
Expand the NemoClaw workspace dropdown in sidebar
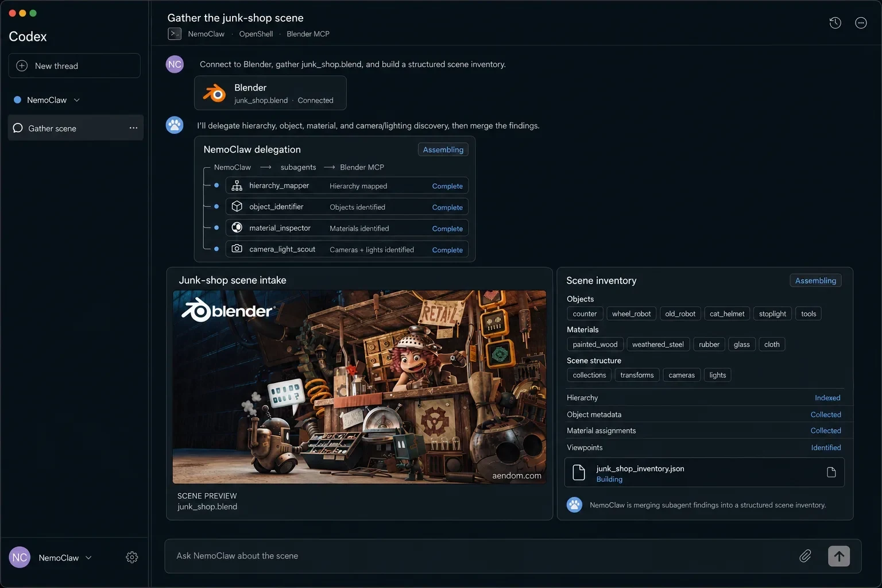[x=77, y=100]
